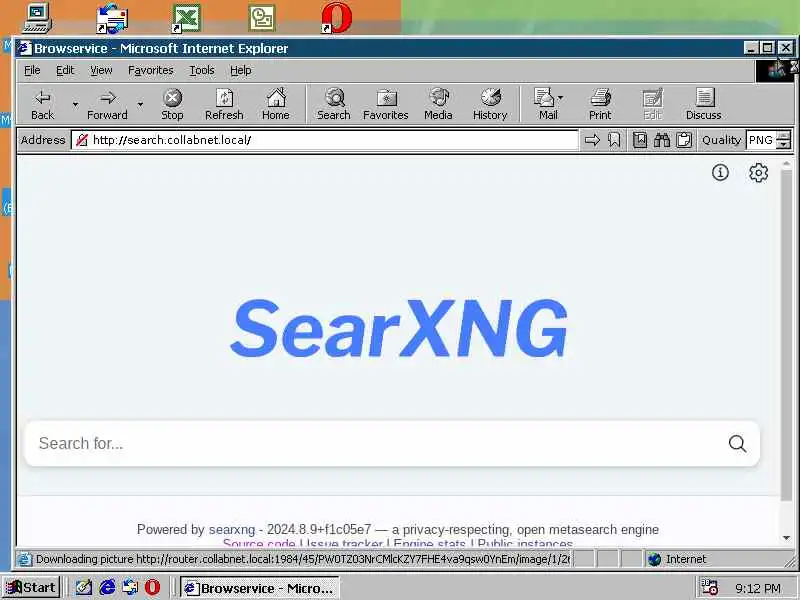Click the Show Desktop Quick Launch icon
This screenshot has width=800, height=600.
(x=84, y=587)
